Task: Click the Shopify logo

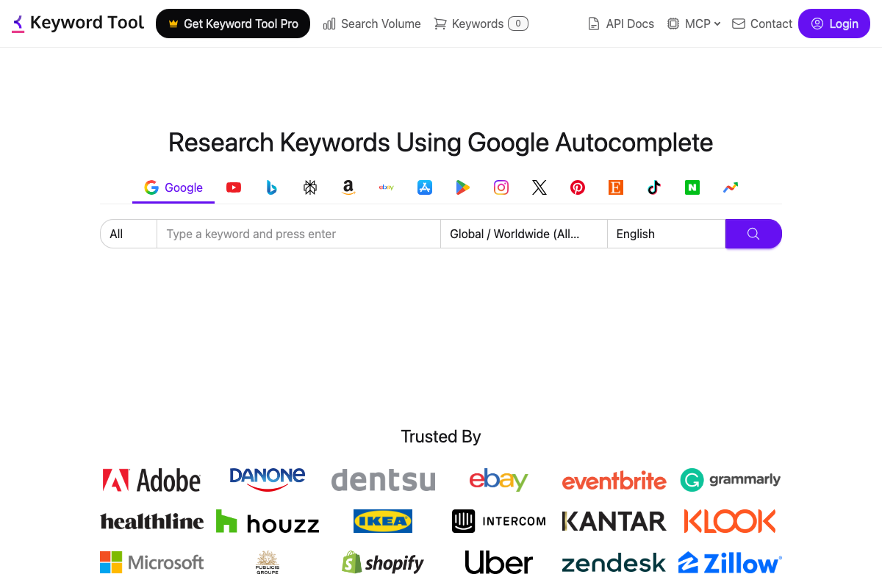Action: pyautogui.click(x=383, y=563)
